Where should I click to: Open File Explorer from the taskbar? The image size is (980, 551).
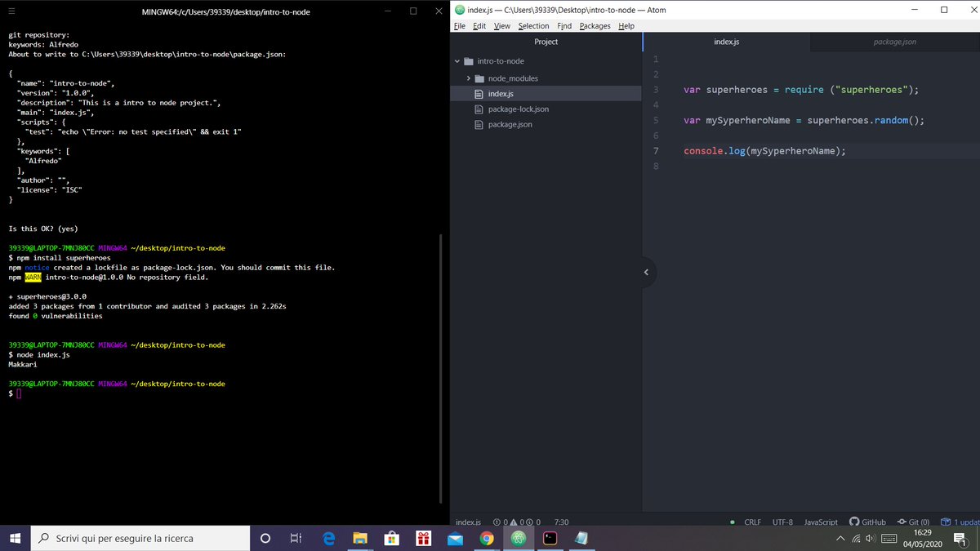(x=360, y=538)
